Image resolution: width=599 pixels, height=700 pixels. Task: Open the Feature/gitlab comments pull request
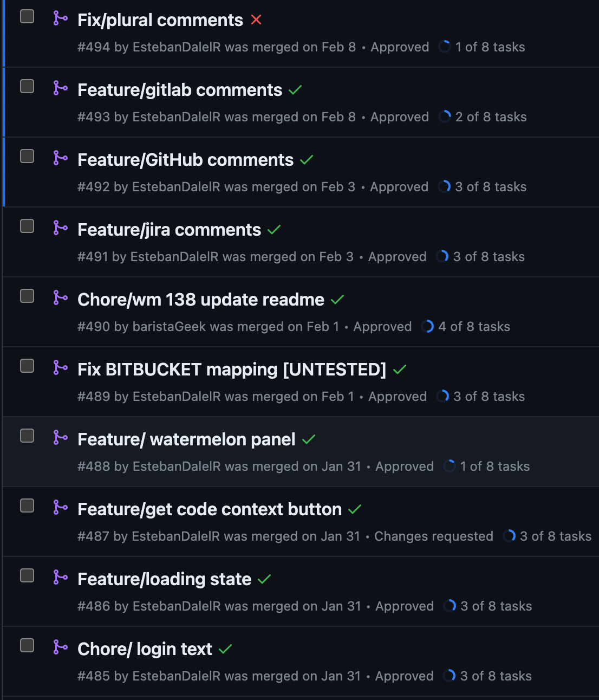[x=180, y=89]
